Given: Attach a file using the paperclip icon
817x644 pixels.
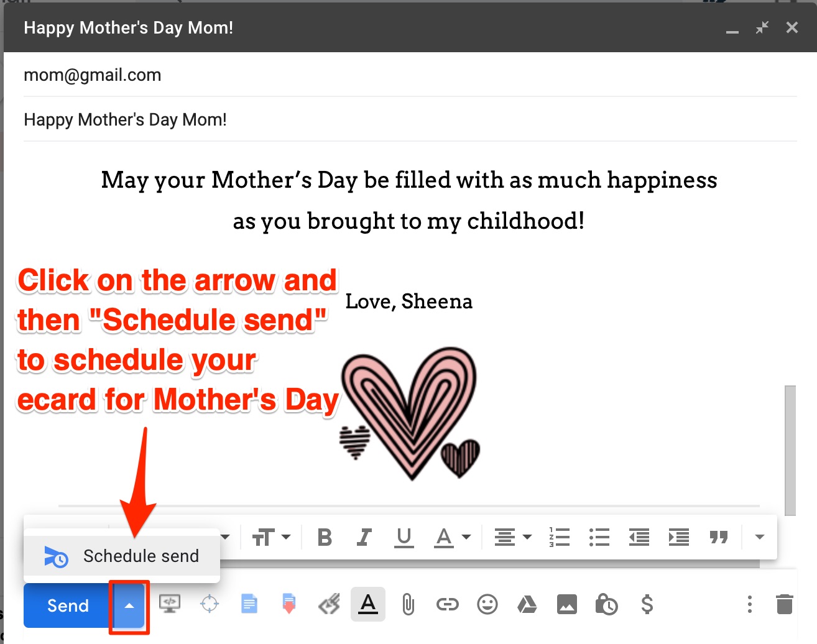Looking at the screenshot, I should (x=408, y=604).
